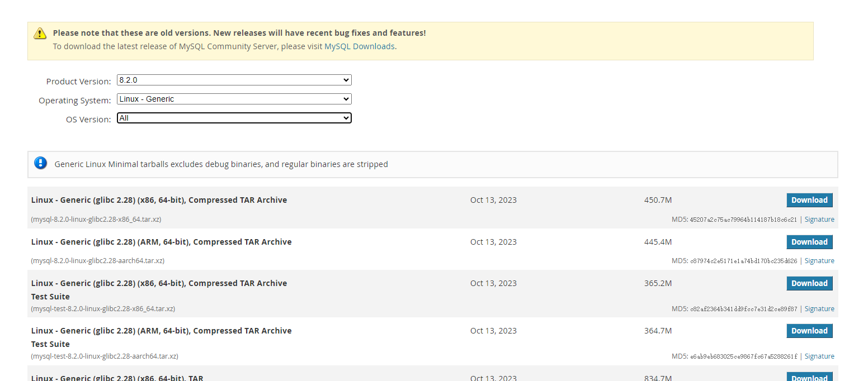868x381 pixels.
Task: Click the yellow warning triangle icon
Action: (x=40, y=33)
